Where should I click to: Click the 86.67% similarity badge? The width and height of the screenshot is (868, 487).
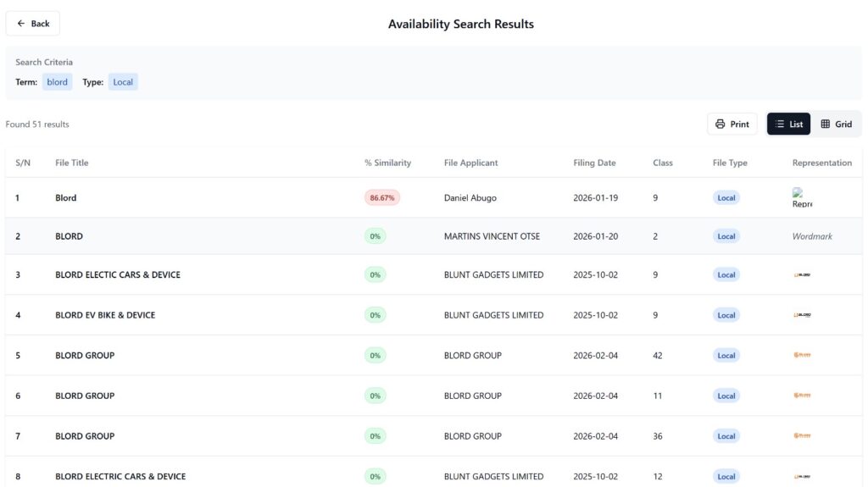point(382,197)
